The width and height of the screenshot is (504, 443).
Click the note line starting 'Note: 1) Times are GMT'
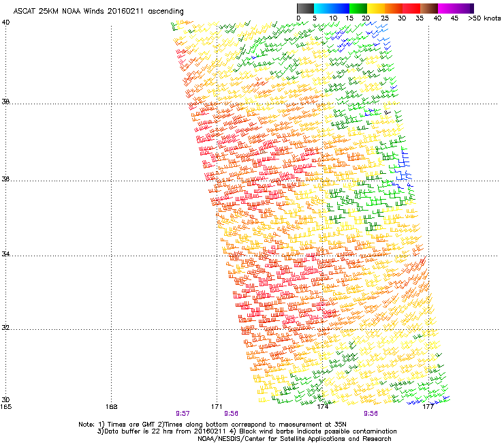[x=212, y=425]
